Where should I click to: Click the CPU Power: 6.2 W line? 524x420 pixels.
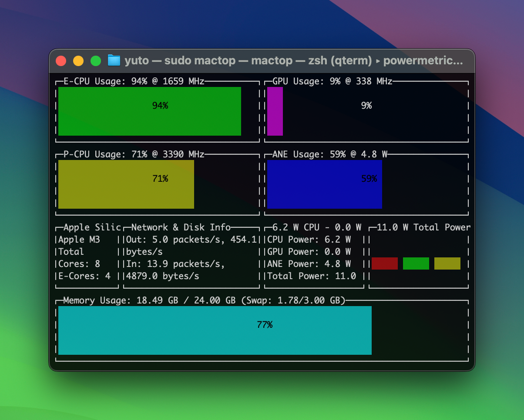(309, 240)
